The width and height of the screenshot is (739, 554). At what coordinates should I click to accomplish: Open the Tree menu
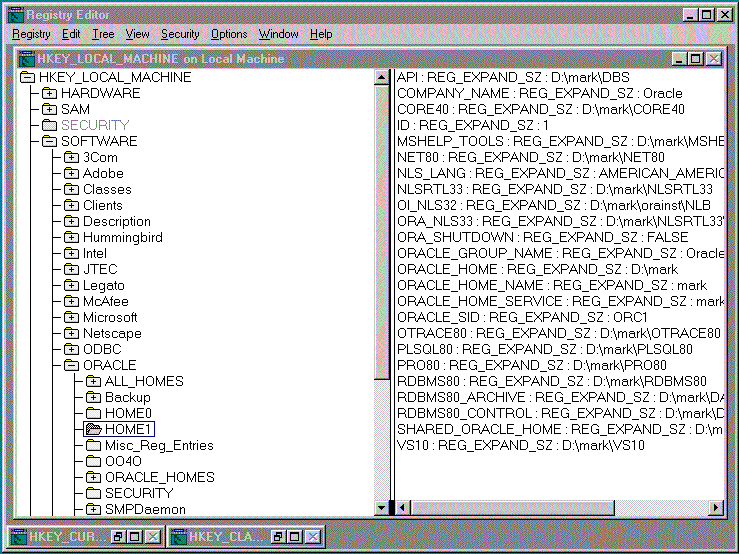coord(103,34)
